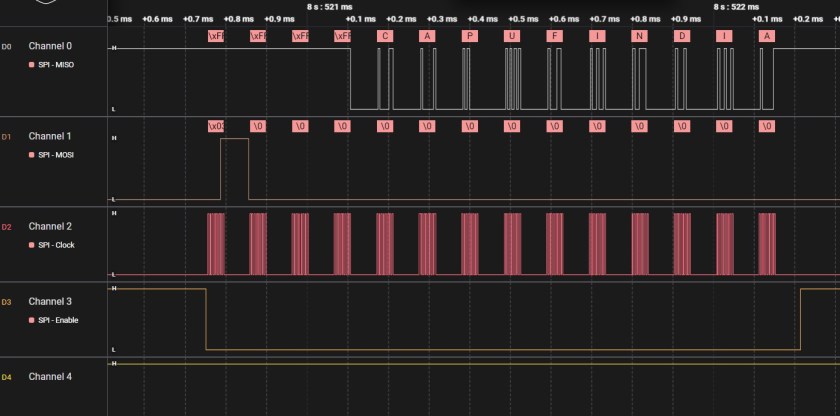
Task: Click the D2 channel tag
Action: [6, 227]
